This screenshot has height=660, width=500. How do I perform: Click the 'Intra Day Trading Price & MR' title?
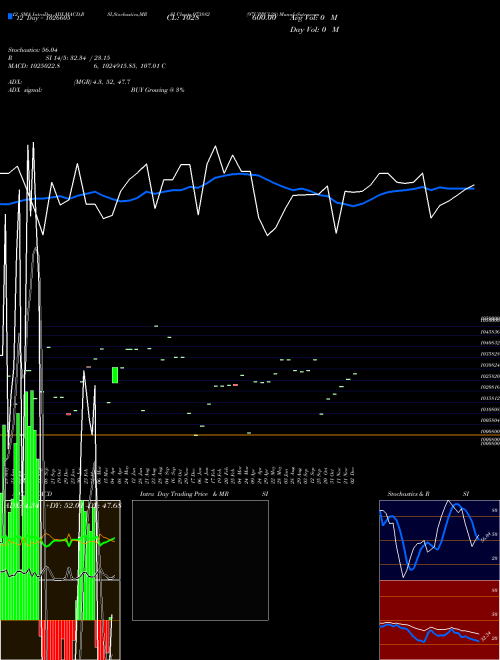click(x=184, y=494)
